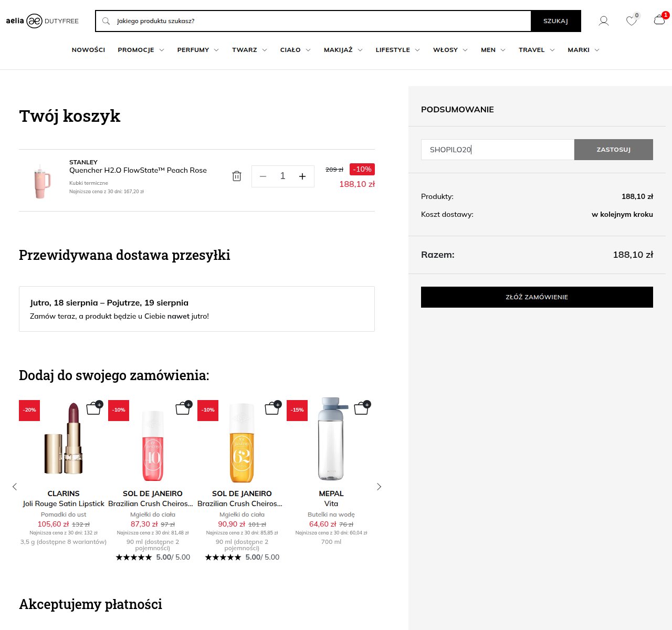The height and width of the screenshot is (630, 672).
Task: Open the wishlist heart icon
Action: tap(632, 21)
